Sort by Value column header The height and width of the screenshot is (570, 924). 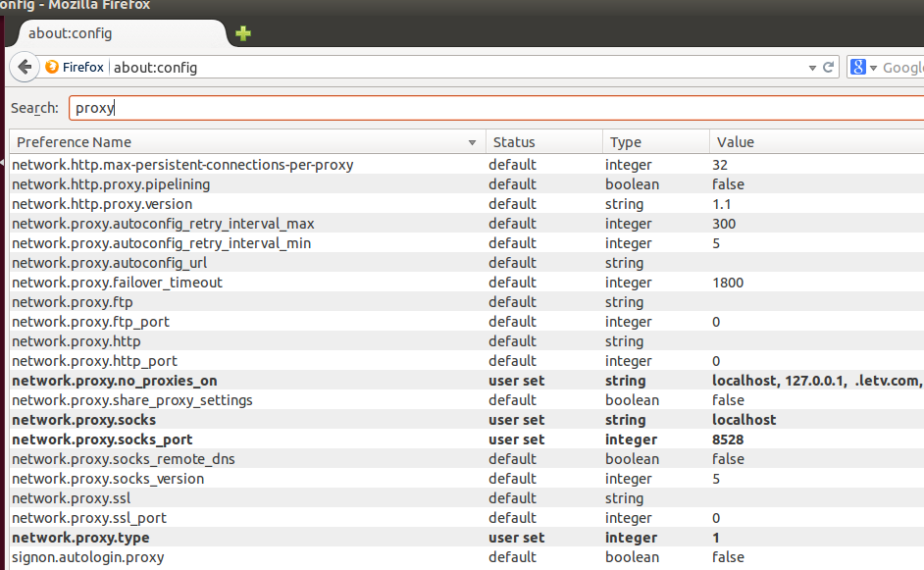tap(817, 142)
